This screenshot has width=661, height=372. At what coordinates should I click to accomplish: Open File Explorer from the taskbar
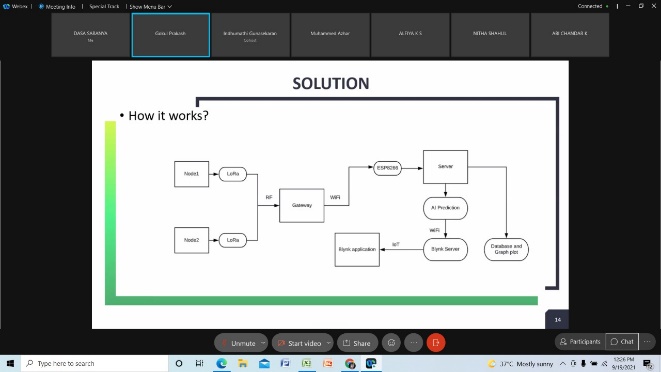[x=242, y=363]
